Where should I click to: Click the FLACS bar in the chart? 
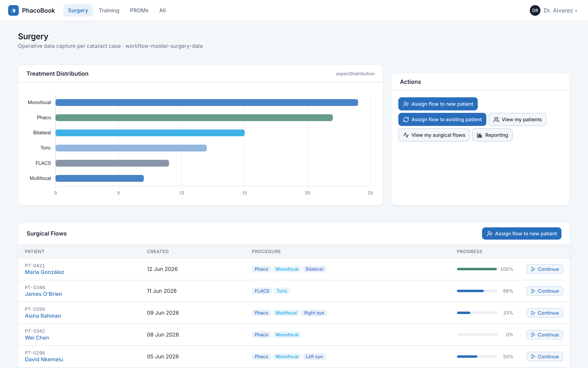pos(112,163)
